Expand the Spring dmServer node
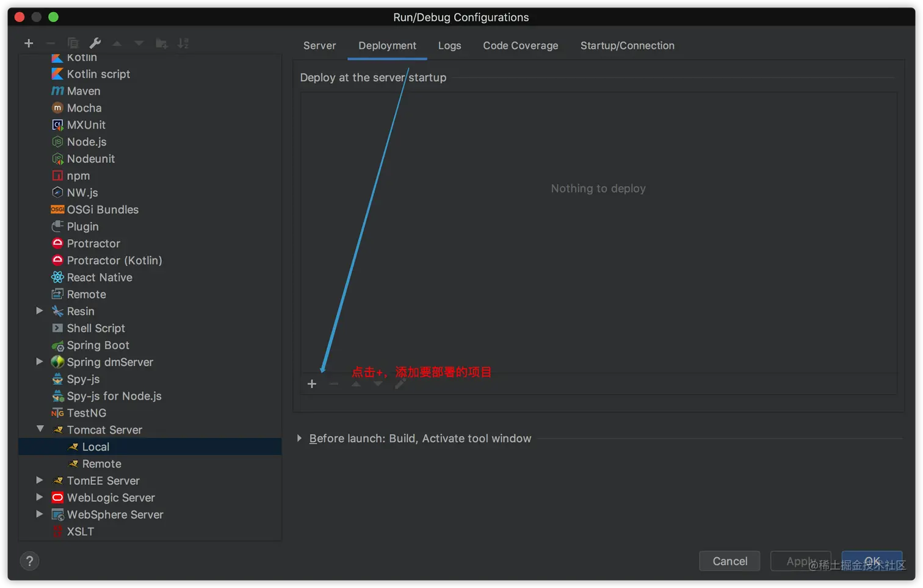 click(40, 362)
